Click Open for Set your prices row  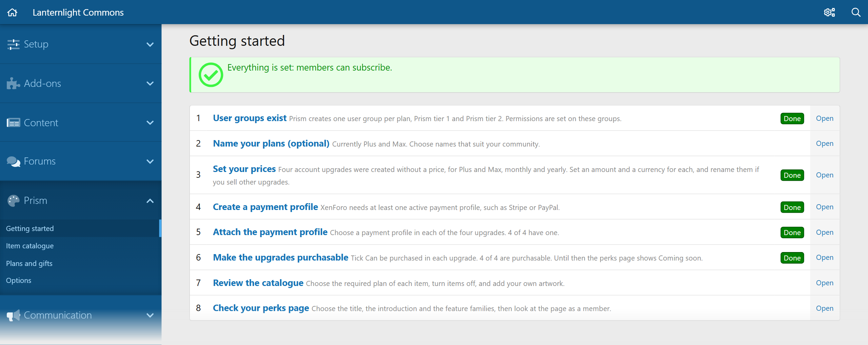[825, 175]
